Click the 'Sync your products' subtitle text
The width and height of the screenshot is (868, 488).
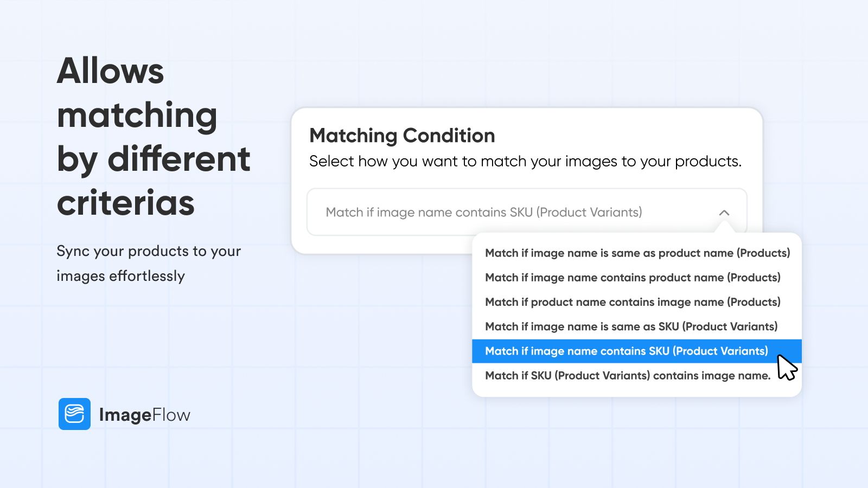[148, 264]
